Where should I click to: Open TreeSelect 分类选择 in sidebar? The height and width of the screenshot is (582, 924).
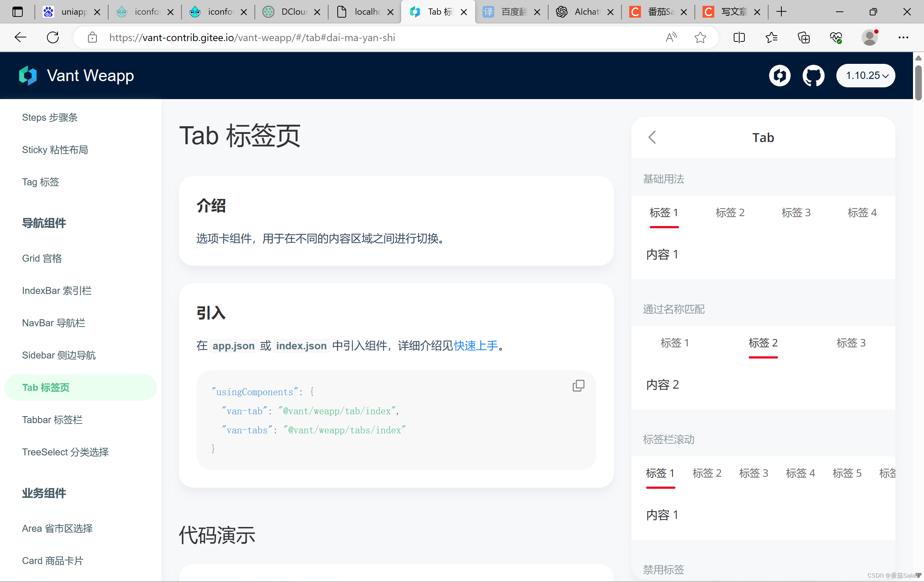(65, 452)
